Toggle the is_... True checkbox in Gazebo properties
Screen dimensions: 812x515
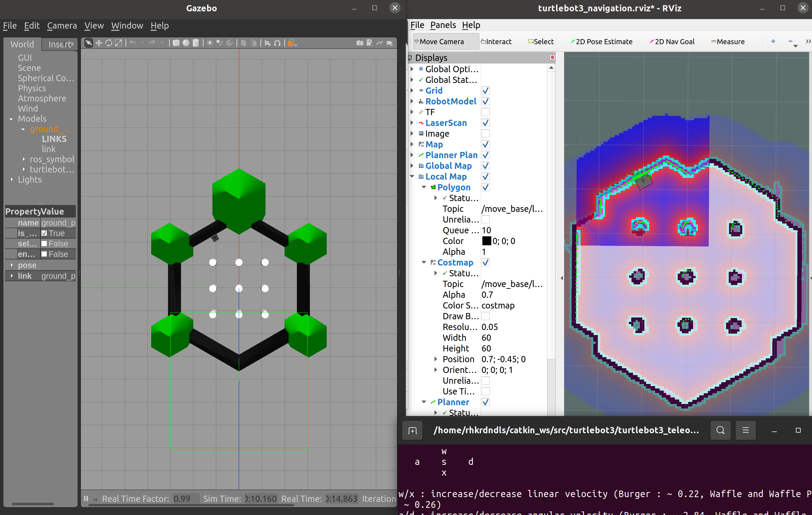pyautogui.click(x=44, y=233)
